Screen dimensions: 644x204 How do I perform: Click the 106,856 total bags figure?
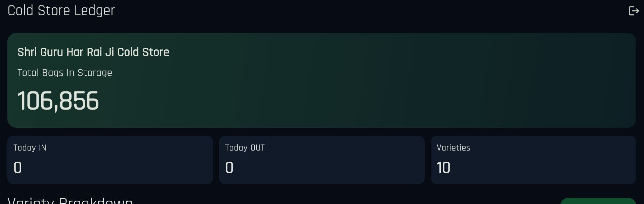58,101
